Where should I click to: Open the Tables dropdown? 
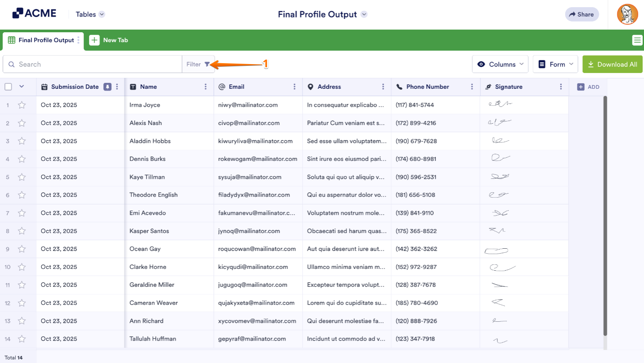click(x=90, y=14)
